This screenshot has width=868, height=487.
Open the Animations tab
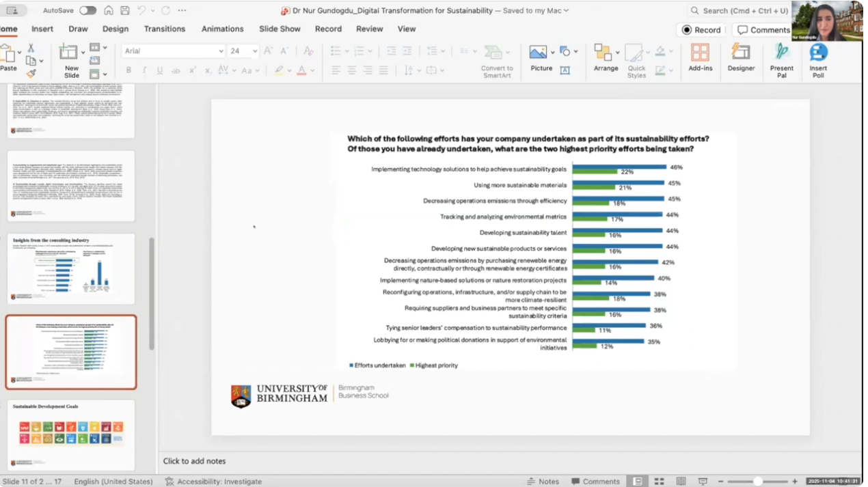[x=222, y=29]
